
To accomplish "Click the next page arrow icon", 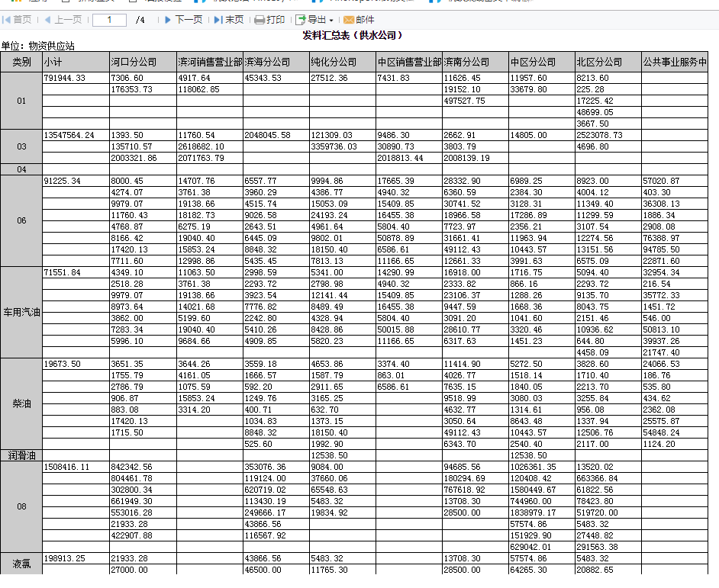I will pos(168,20).
